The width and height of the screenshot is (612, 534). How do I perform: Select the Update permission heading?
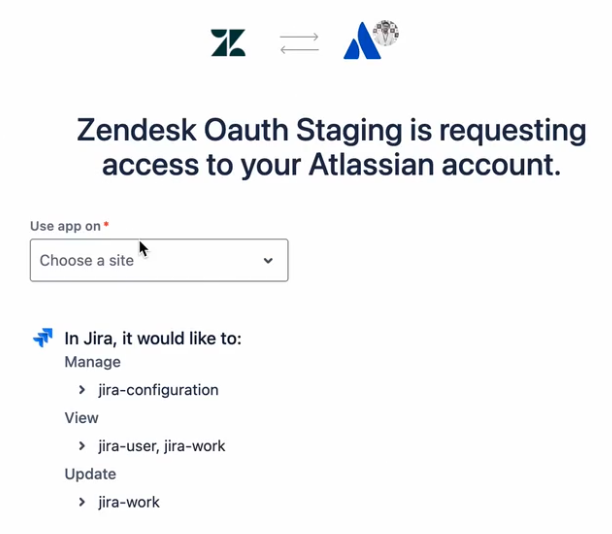point(90,474)
